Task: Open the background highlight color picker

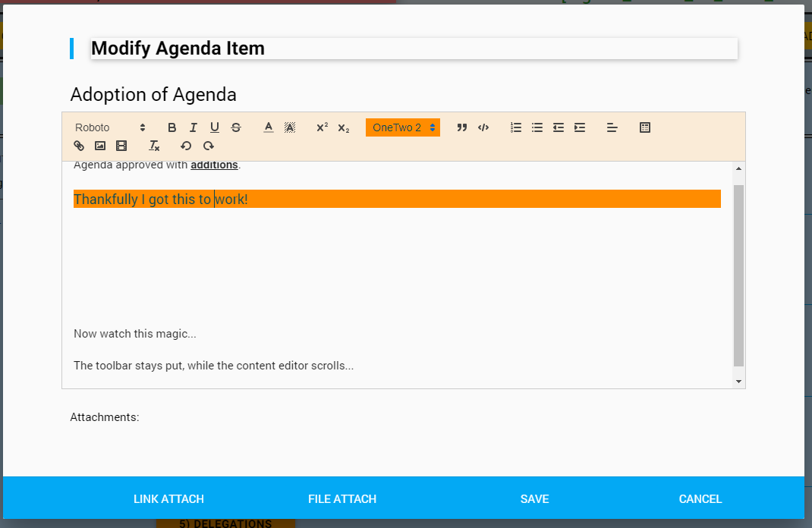Action: [289, 127]
